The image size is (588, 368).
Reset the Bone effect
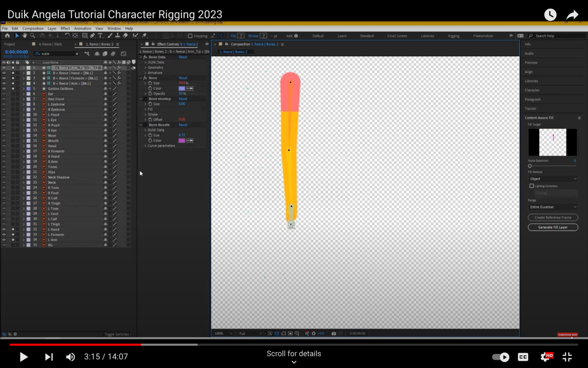183,78
